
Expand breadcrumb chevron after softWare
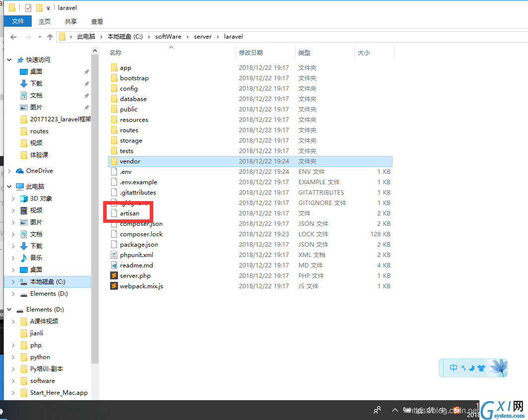point(187,37)
